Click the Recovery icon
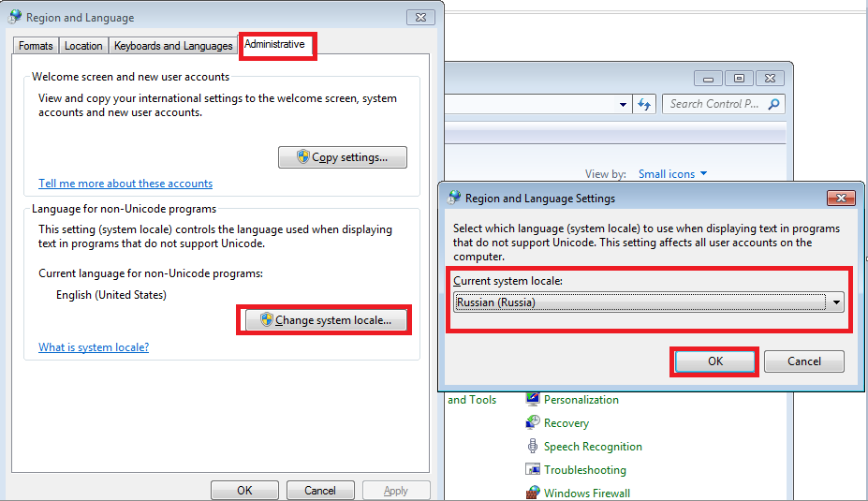868x501 pixels. coord(533,423)
